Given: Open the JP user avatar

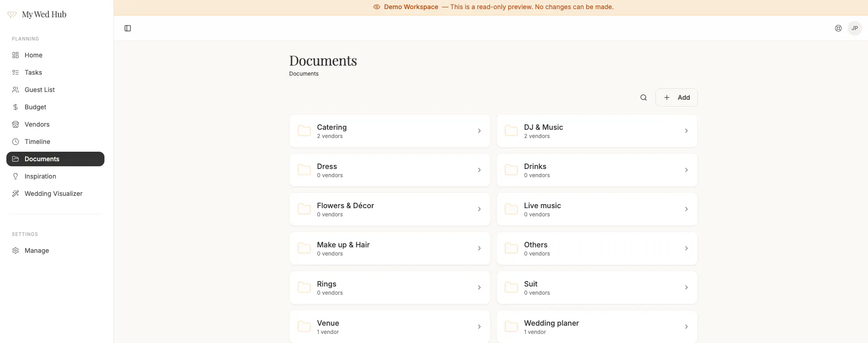Looking at the screenshot, I should tap(855, 28).
